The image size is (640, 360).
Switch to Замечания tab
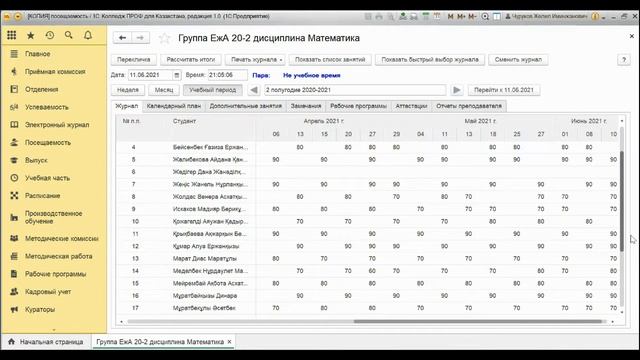[x=306, y=106]
